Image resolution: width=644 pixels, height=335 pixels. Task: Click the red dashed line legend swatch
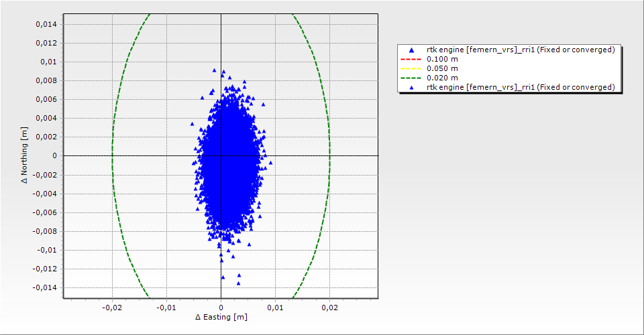411,59
